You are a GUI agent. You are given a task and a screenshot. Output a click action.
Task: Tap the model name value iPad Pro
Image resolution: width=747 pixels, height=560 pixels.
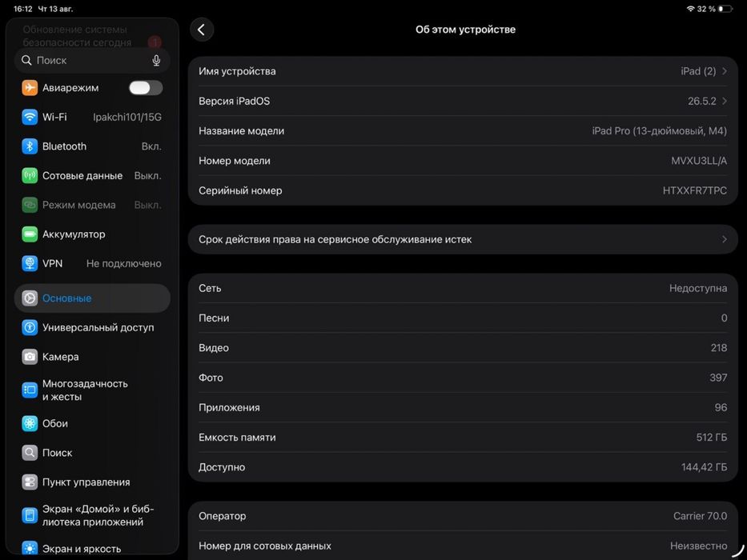[660, 131]
